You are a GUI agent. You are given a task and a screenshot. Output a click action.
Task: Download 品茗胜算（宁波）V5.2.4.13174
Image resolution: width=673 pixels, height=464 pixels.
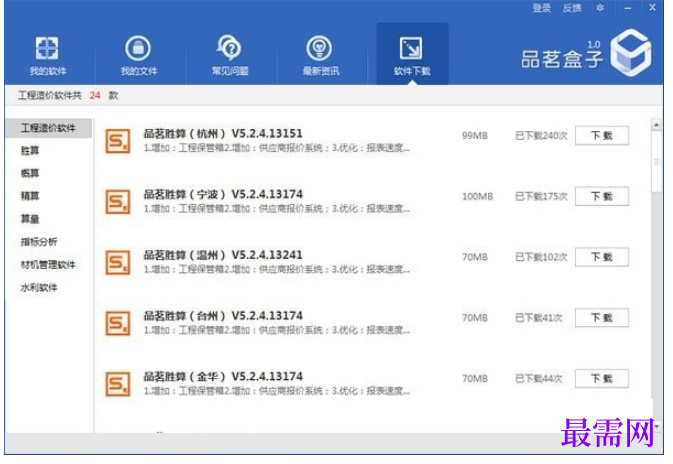point(602,196)
